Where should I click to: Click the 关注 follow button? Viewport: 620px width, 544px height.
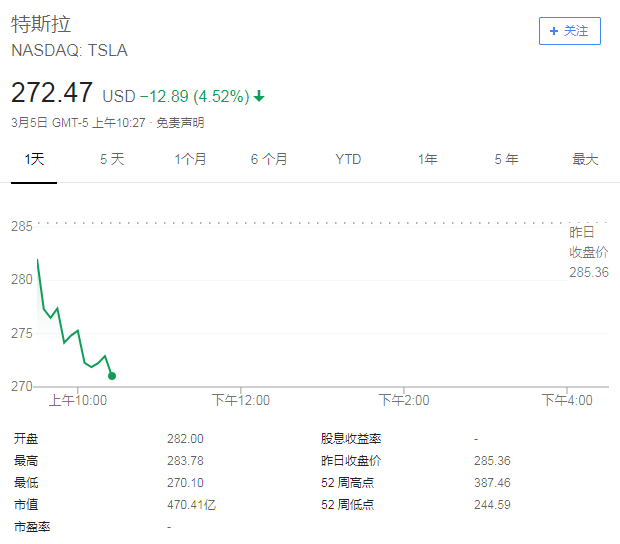coord(569,31)
